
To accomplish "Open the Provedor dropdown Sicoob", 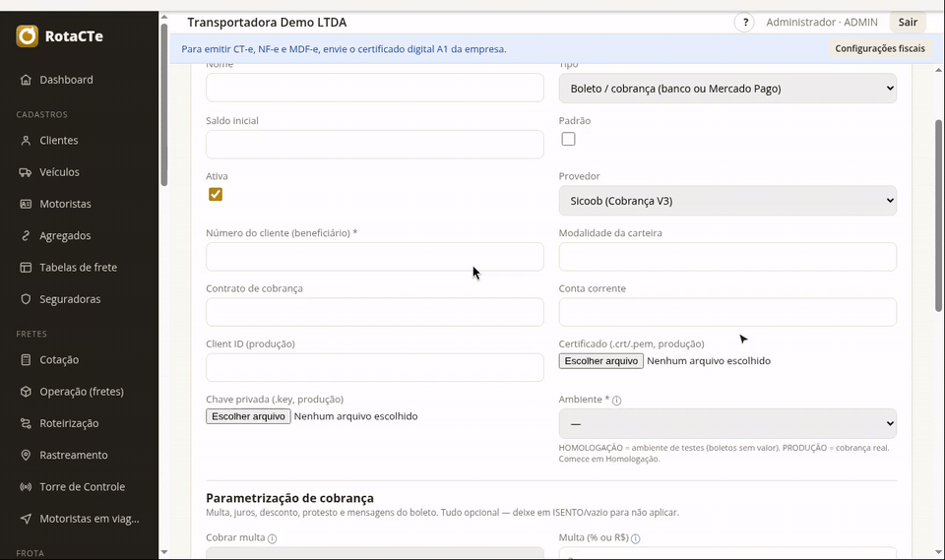I will tap(727, 201).
